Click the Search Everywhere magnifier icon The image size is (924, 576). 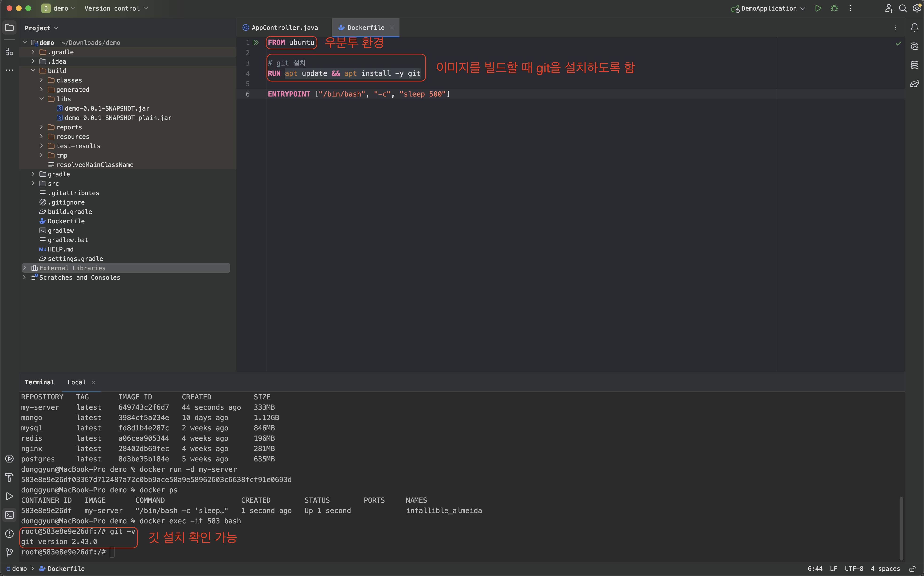pyautogui.click(x=903, y=8)
